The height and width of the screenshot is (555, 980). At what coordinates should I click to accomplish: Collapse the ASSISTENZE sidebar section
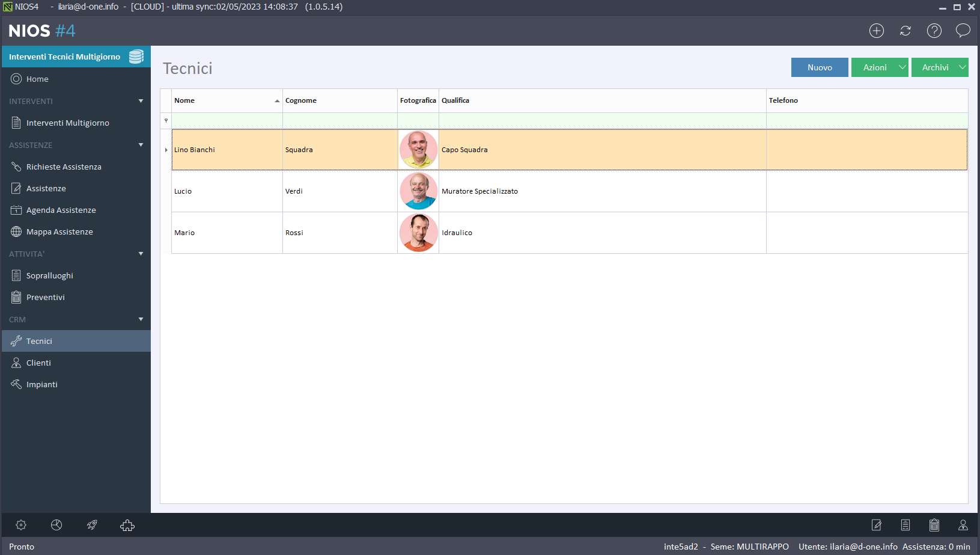coord(141,145)
